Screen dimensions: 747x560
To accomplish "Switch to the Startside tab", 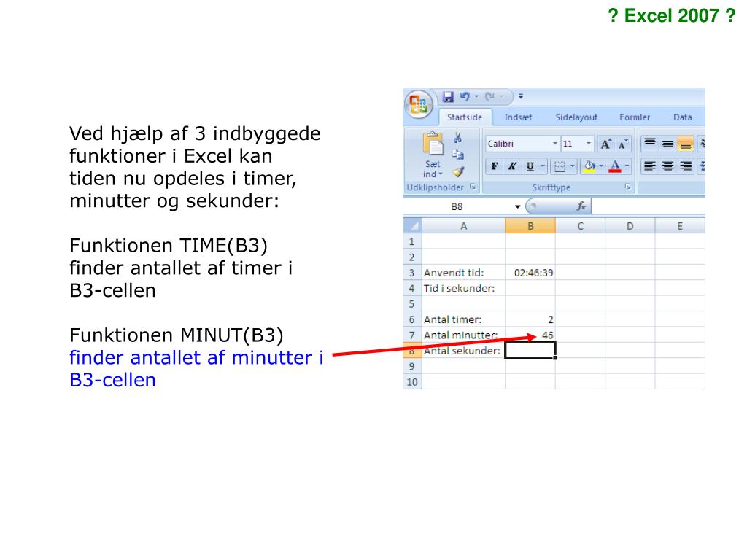I will click(465, 117).
